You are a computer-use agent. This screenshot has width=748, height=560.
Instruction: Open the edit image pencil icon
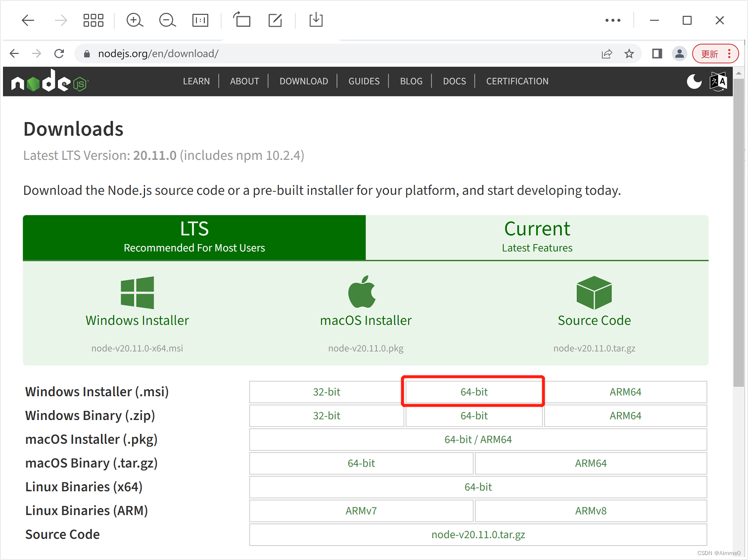275,20
